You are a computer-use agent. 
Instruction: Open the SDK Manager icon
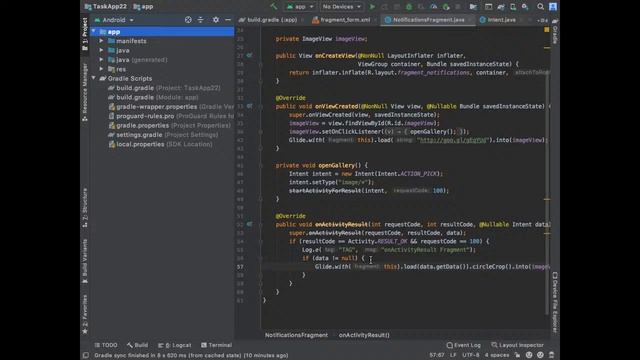(x=525, y=7)
